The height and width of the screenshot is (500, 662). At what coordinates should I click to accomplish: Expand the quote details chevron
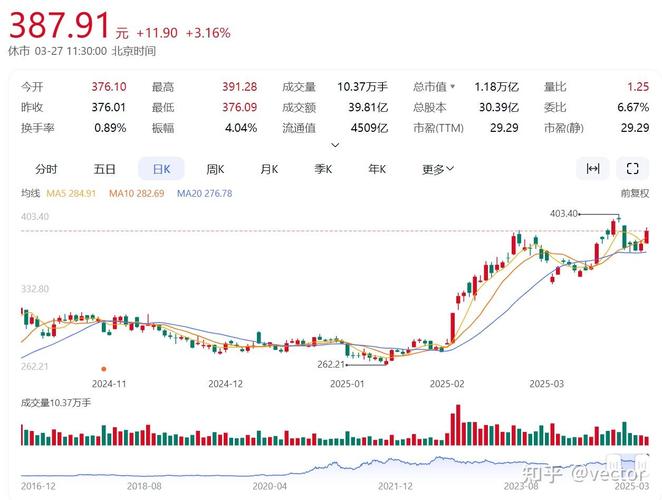[334, 145]
